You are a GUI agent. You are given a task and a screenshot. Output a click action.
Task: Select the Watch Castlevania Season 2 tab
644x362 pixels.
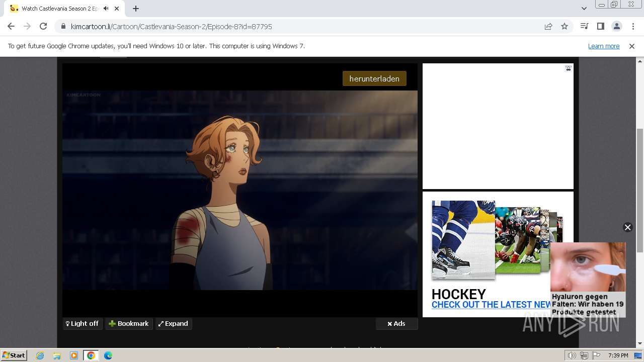[65, 9]
